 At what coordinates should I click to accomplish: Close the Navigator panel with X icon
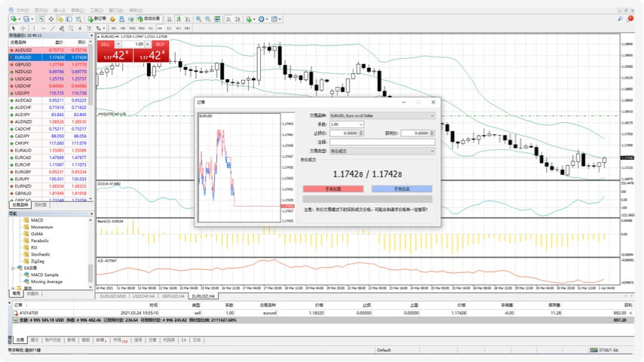point(92,213)
